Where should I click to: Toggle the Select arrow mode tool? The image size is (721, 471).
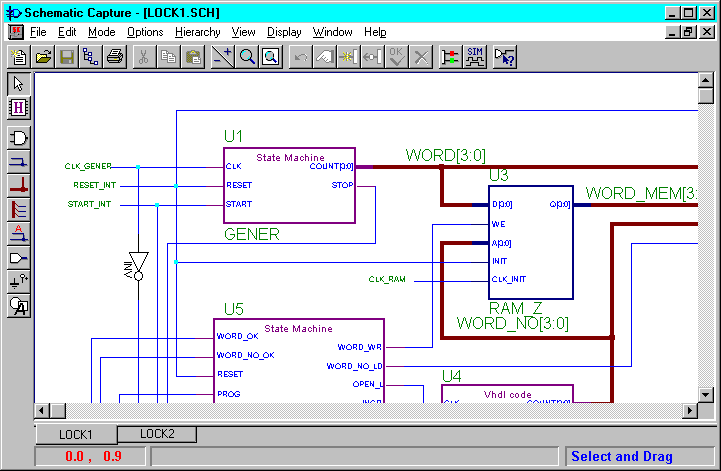pos(19,84)
